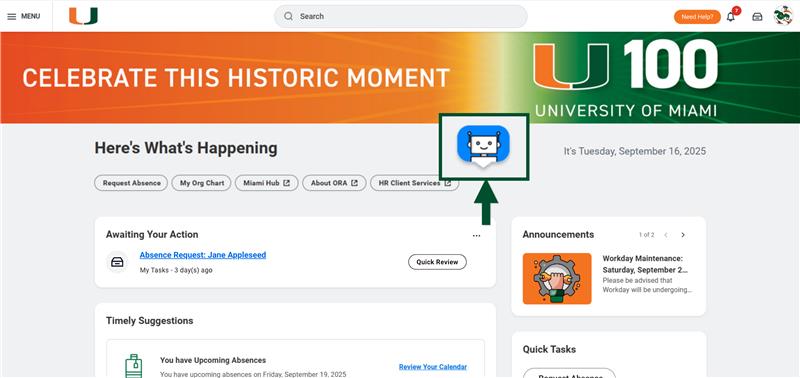Click the Timely Suggestions heading
Viewport: 800px width, 378px height.
click(149, 321)
